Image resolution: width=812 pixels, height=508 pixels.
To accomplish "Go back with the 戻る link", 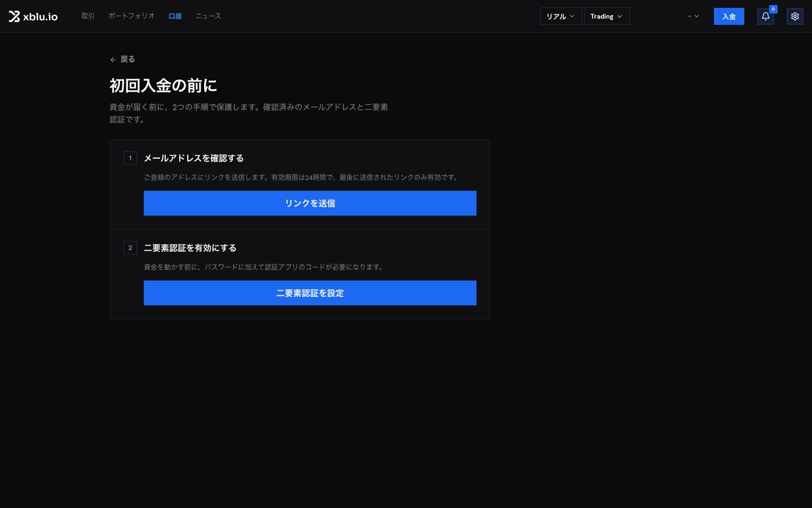I will point(122,59).
